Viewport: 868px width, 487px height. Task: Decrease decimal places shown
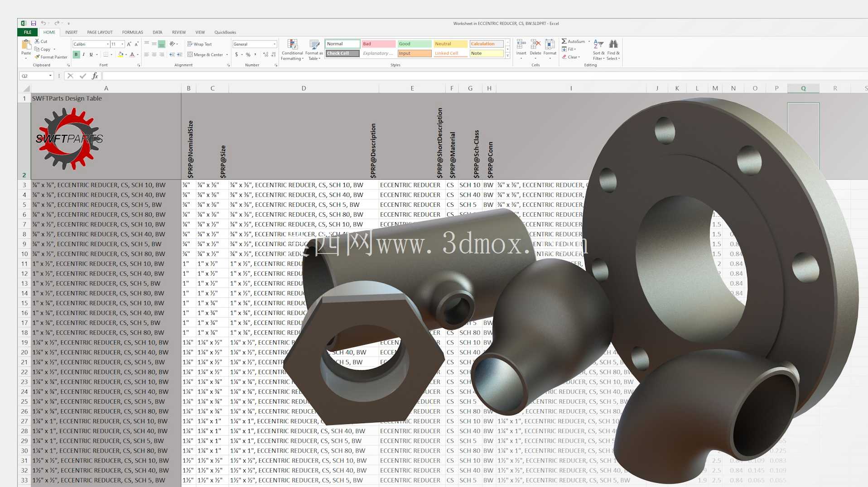(x=273, y=54)
